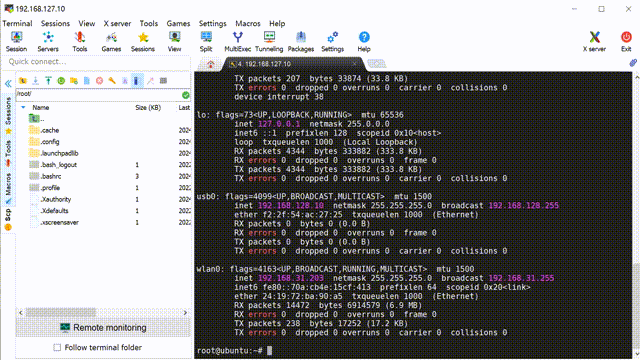The image size is (640, 360).
Task: Open the Tools toolbar button
Action: 80,42
